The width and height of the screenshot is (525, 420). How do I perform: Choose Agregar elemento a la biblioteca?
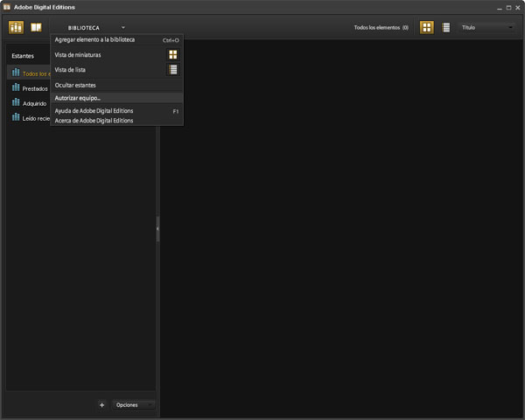pos(116,40)
